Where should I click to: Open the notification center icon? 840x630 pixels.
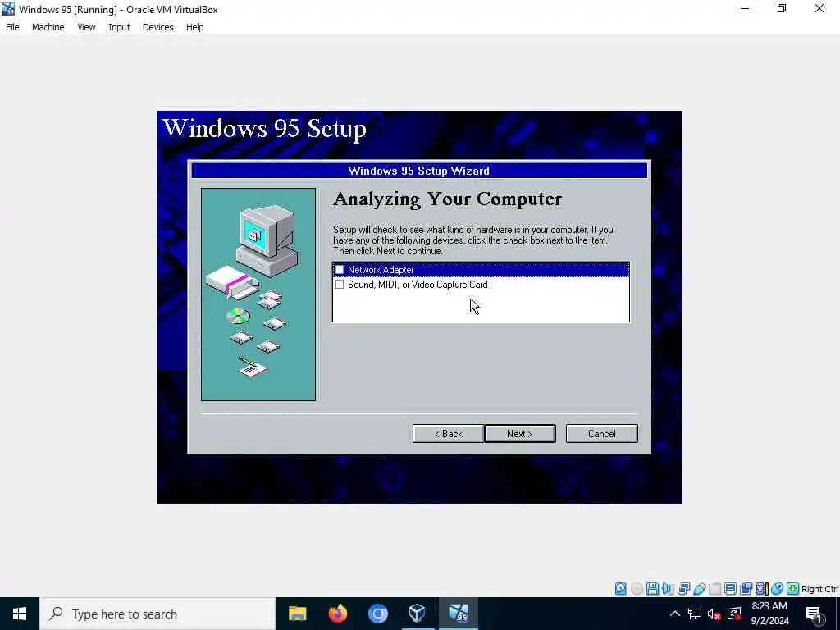click(x=814, y=614)
